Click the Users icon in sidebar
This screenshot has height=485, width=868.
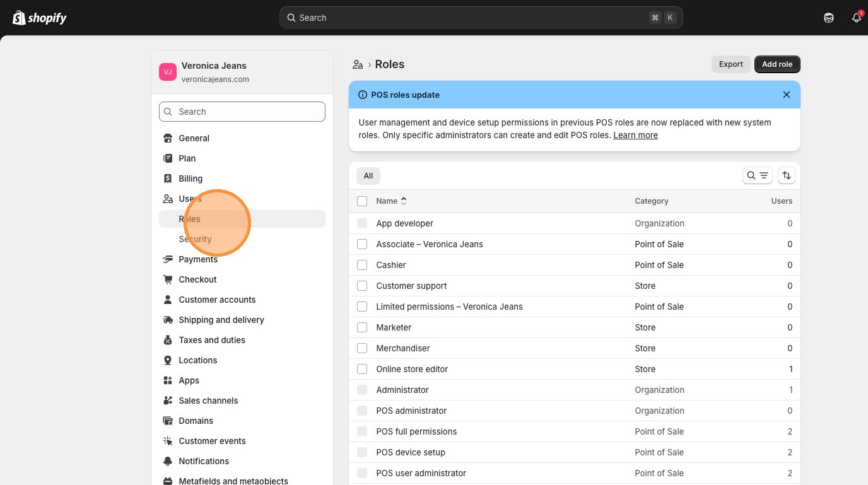point(168,199)
